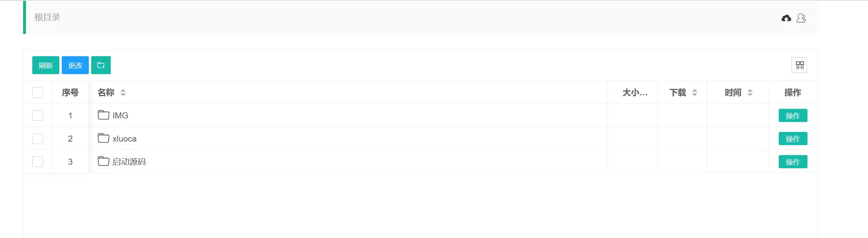
Task: Open the column filter grid icon
Action: click(799, 65)
